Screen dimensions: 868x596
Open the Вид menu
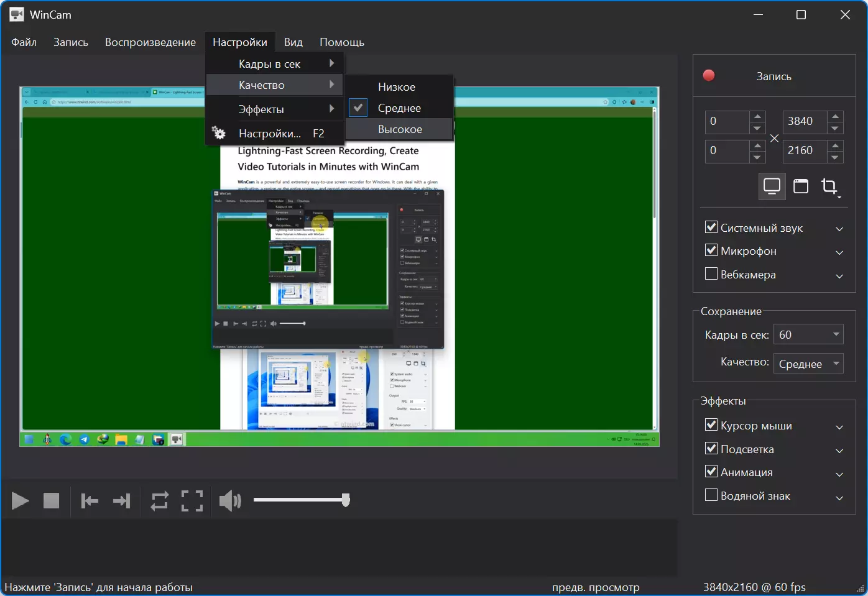pos(293,42)
